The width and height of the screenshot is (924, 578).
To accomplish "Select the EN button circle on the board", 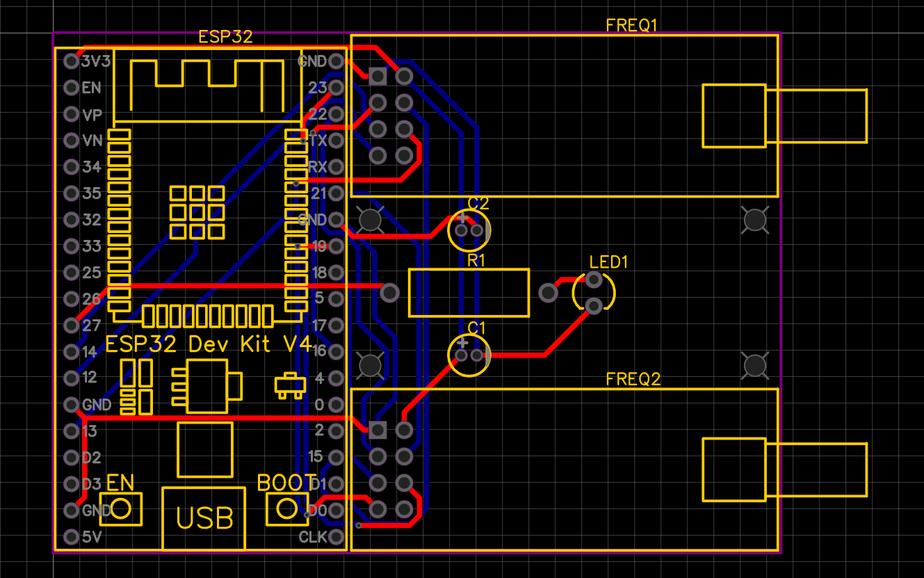I will 120,508.
